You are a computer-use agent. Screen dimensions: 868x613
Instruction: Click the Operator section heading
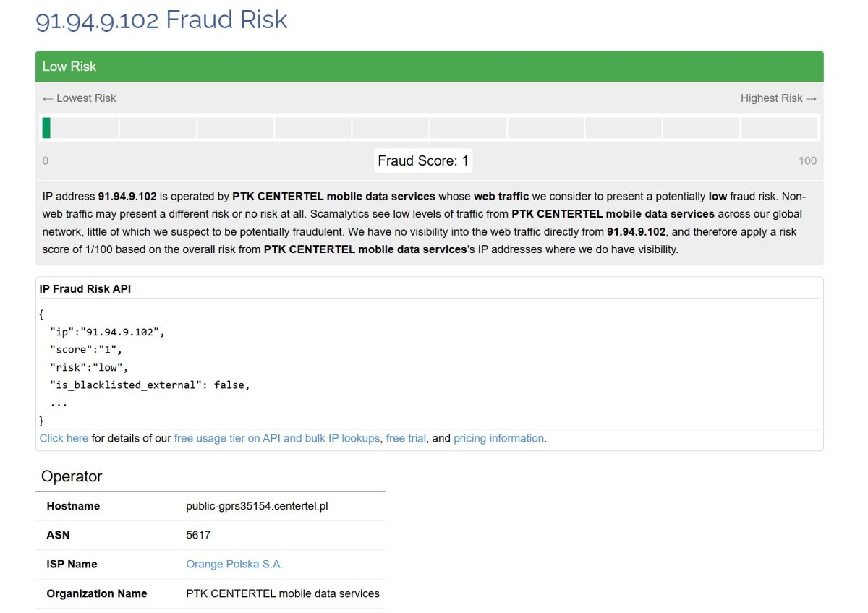[x=72, y=476]
